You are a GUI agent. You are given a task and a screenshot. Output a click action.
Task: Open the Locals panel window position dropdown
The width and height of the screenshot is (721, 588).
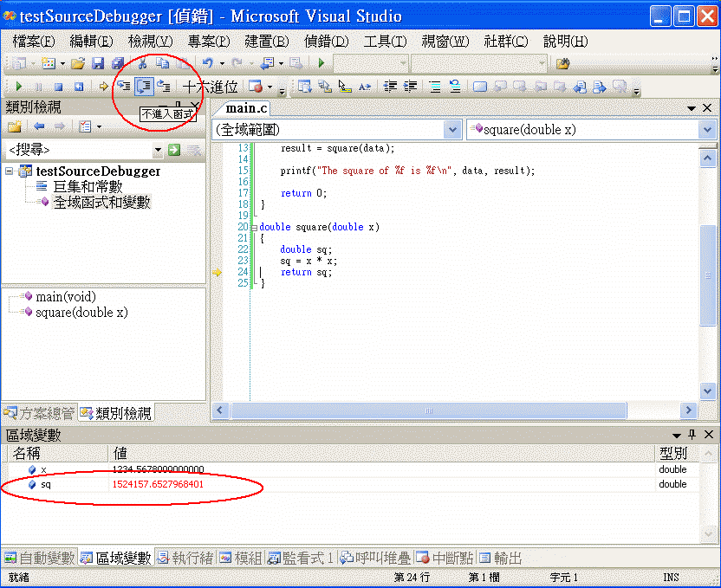(677, 435)
